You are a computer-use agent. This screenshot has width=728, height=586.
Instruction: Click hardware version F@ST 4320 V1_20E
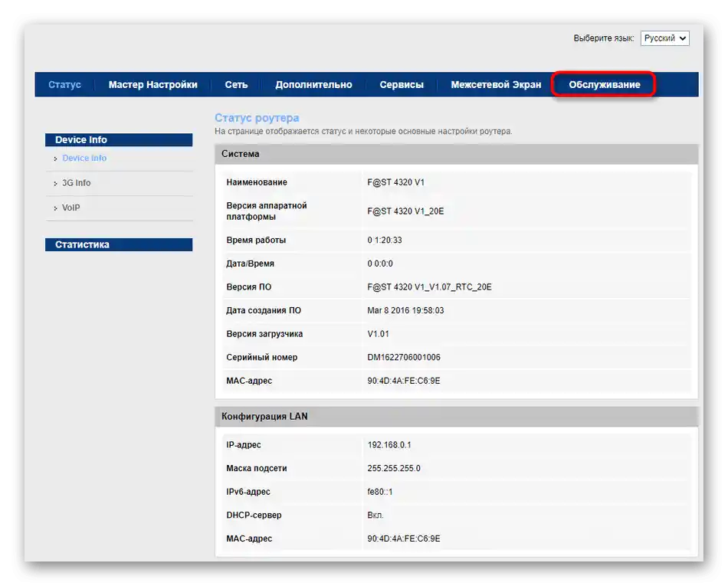pos(405,211)
